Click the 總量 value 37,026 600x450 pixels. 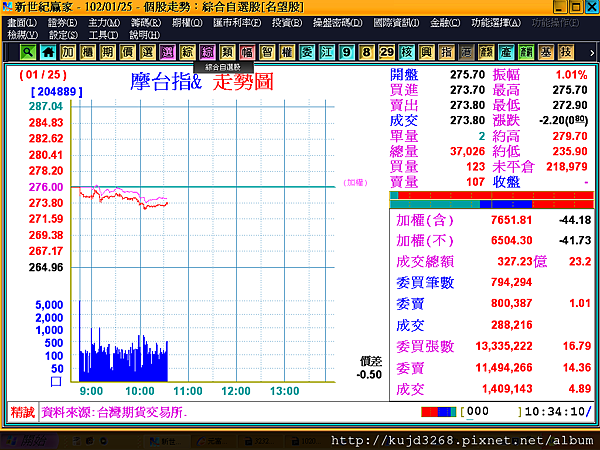click(467, 151)
